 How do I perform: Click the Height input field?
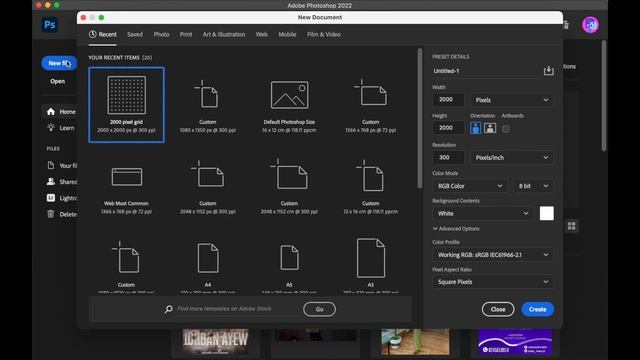448,128
